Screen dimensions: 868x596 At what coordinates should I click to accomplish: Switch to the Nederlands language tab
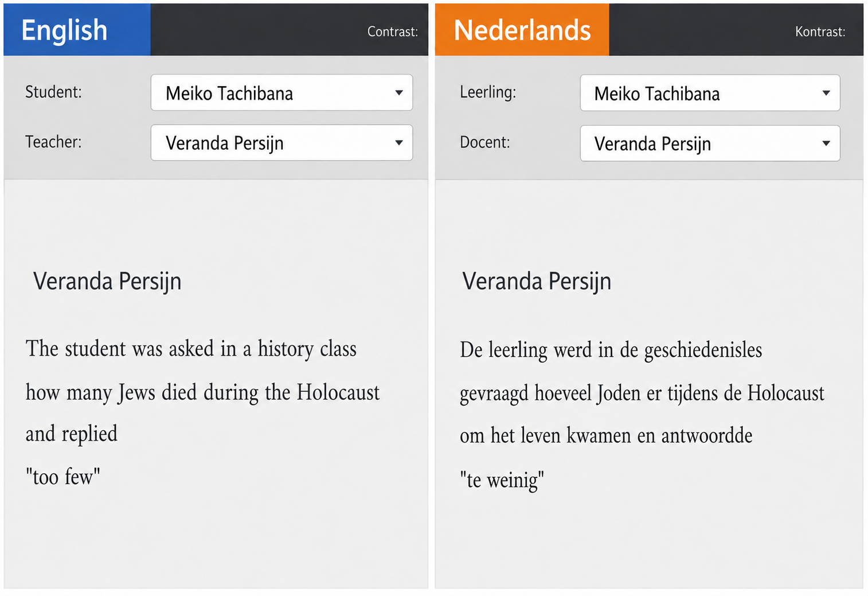pyautogui.click(x=522, y=30)
